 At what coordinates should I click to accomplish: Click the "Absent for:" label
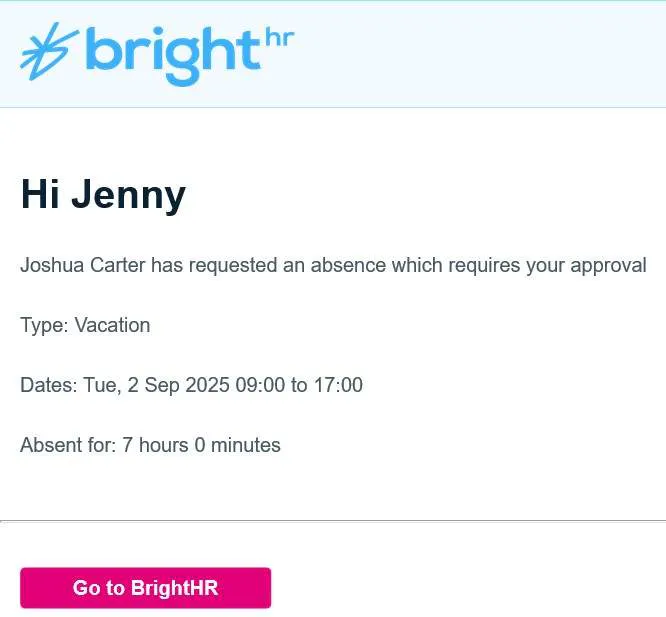(68, 445)
